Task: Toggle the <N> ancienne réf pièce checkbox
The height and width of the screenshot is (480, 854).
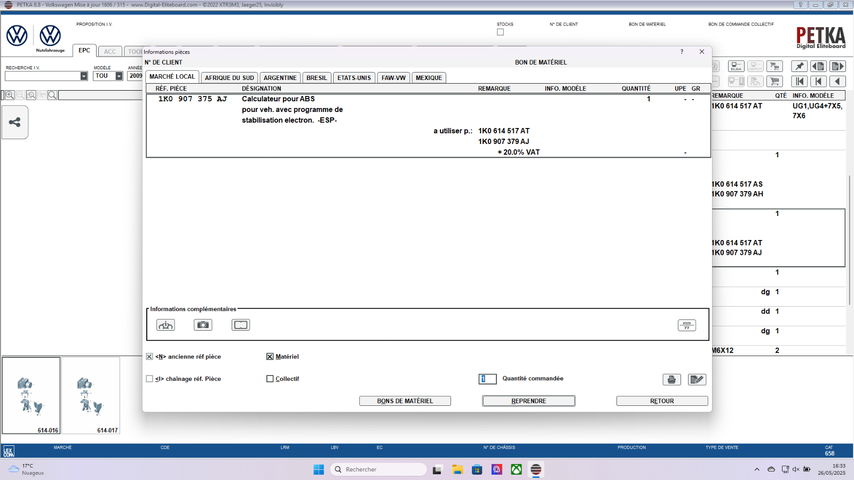Action: (x=149, y=356)
